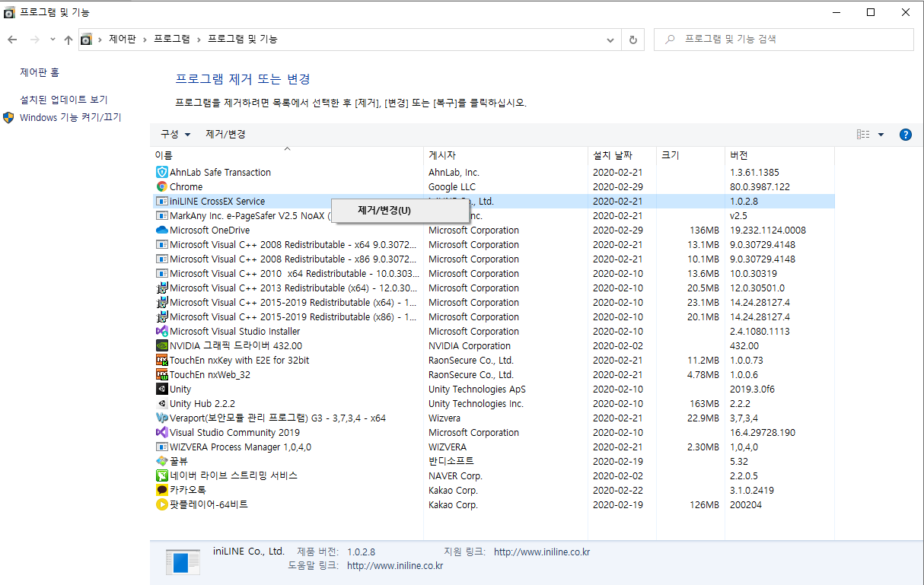Screen dimensions: 924x585
Task: Click version 80.0.3987.122 cell
Action: pyautogui.click(x=760, y=187)
